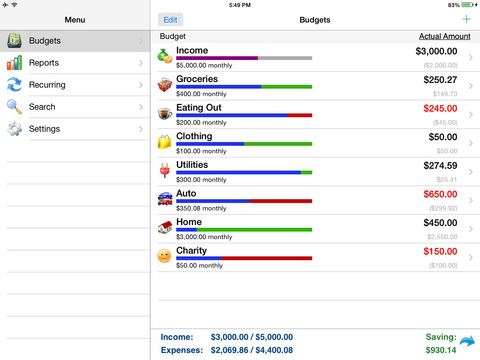Click the Budget column header
480x360 pixels.
point(173,36)
